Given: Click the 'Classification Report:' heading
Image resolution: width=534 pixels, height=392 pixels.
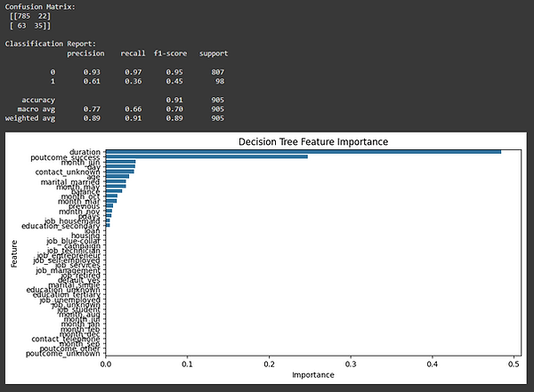Looking at the screenshot, I should [x=51, y=44].
